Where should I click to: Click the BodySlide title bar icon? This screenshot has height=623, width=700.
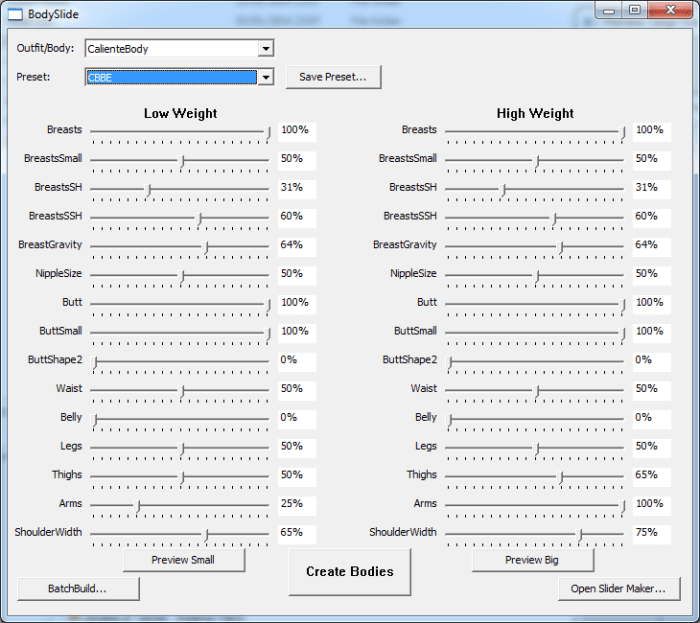pyautogui.click(x=15, y=14)
